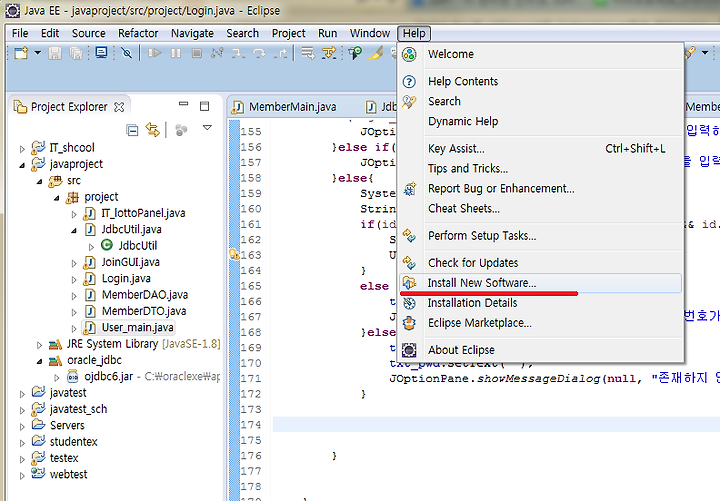This screenshot has height=501, width=720.
Task: Select About Eclipse entry
Action: (541, 350)
